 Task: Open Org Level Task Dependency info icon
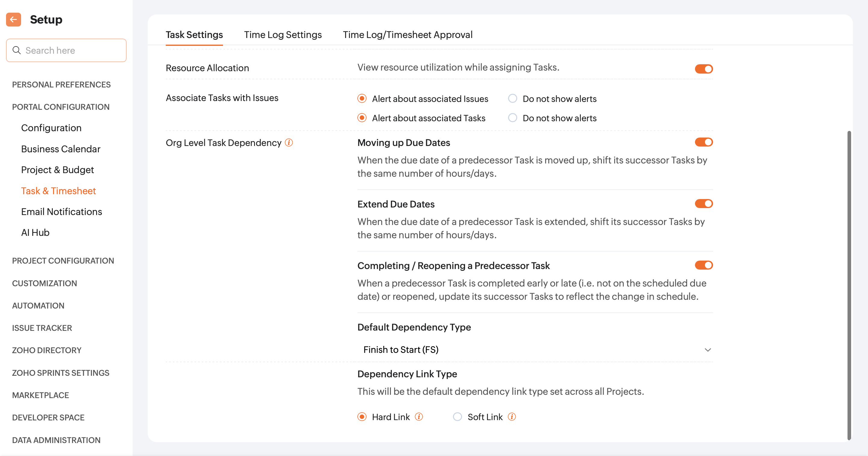(x=289, y=143)
